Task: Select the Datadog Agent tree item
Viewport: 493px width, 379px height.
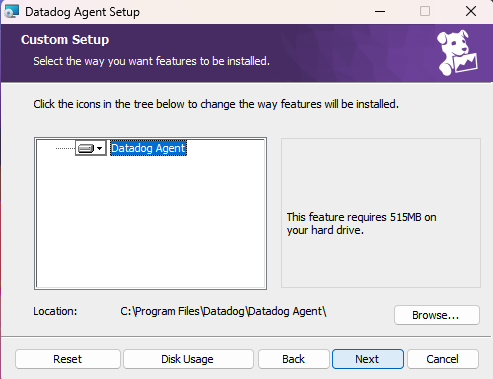Action: (148, 148)
